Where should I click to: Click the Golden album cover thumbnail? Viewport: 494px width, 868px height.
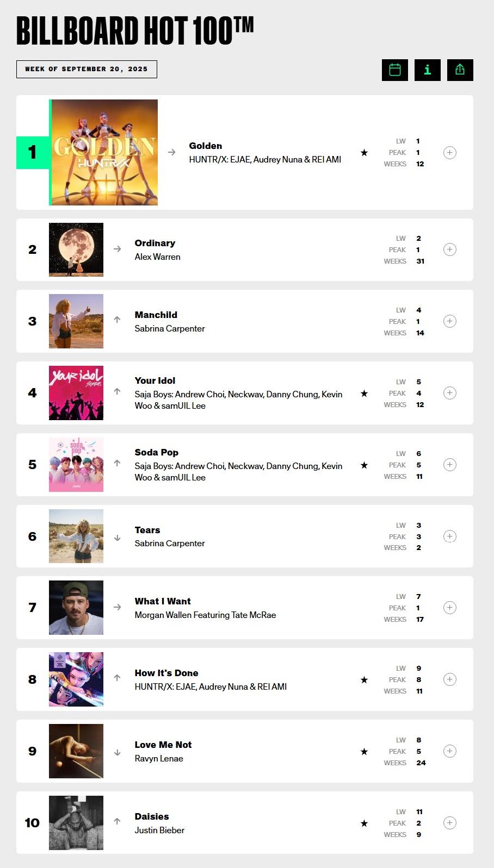(x=104, y=152)
